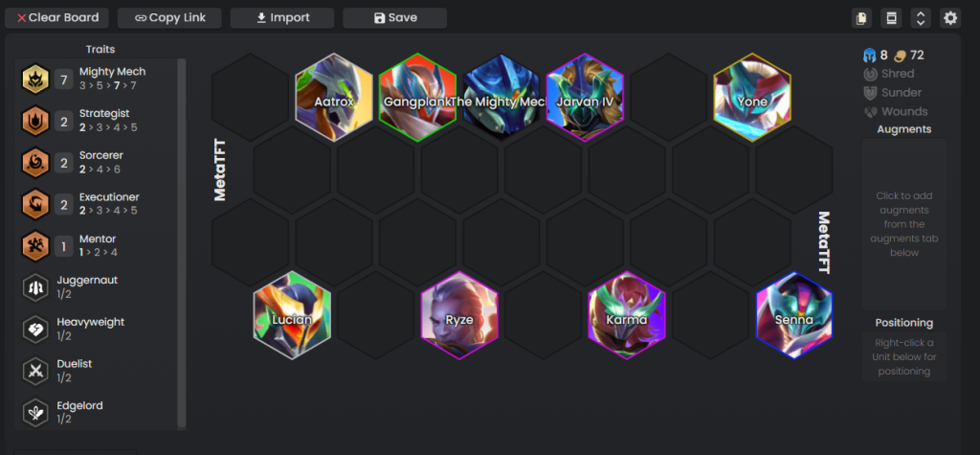Select the Gangplank unit on the board

coord(417,98)
